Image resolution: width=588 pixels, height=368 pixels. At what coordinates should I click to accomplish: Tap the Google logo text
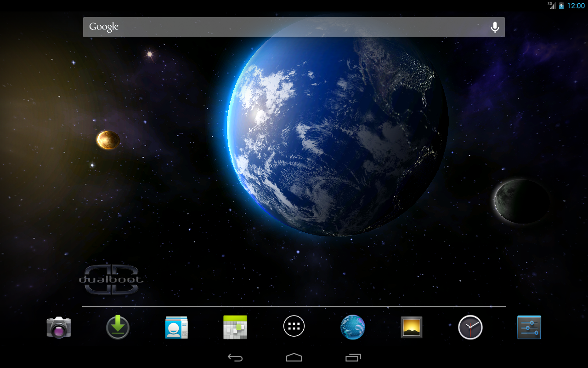[x=104, y=27]
